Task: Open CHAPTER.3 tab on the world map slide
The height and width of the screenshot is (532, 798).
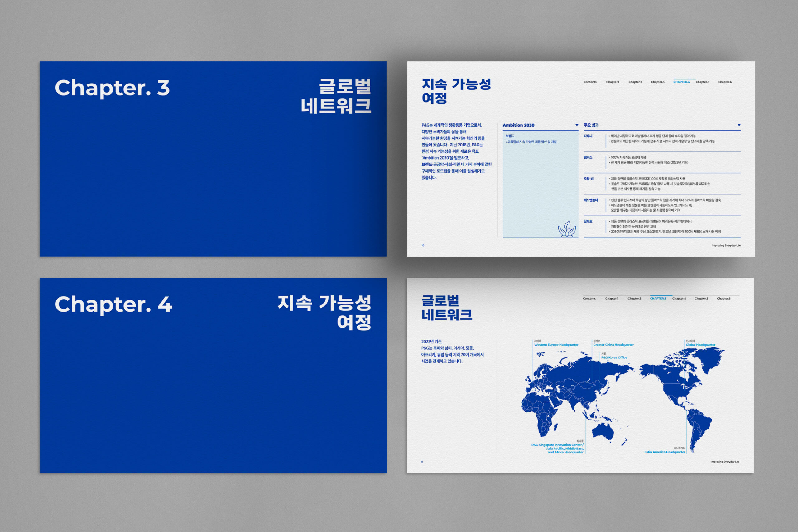Action: pos(658,299)
